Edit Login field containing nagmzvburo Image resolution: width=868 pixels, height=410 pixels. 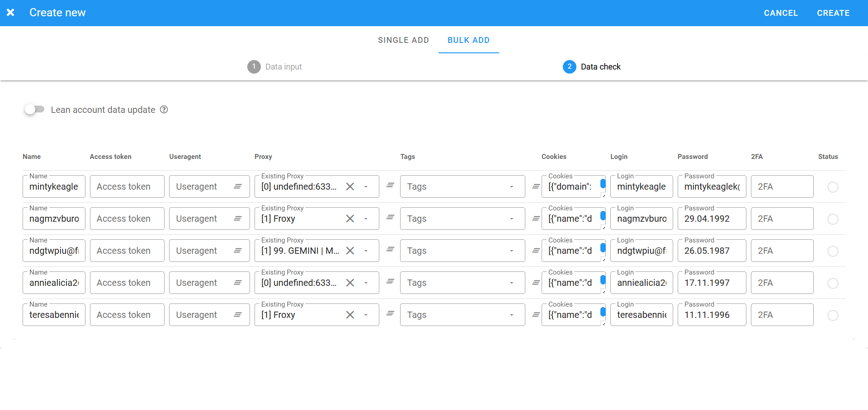click(642, 219)
